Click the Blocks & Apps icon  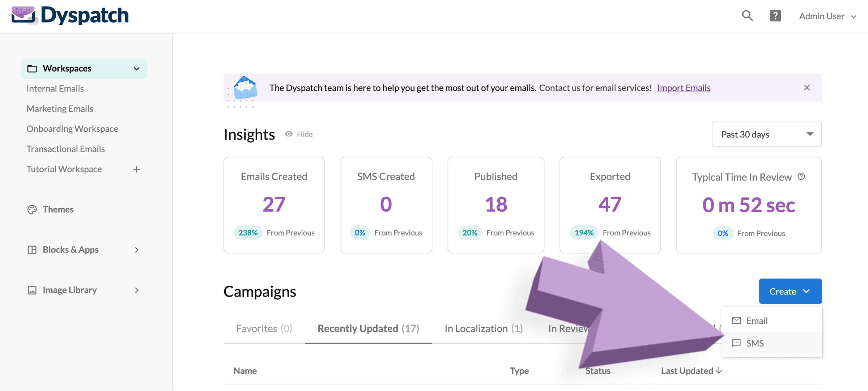tap(32, 250)
